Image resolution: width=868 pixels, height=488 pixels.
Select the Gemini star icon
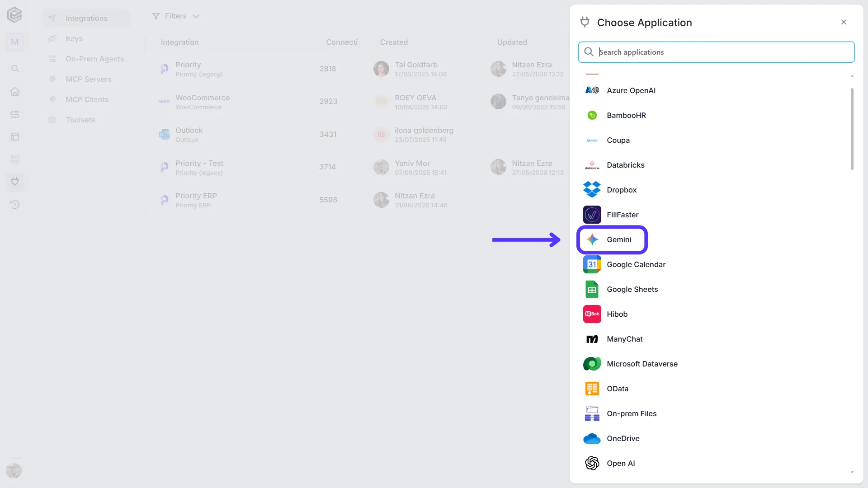pyautogui.click(x=592, y=239)
